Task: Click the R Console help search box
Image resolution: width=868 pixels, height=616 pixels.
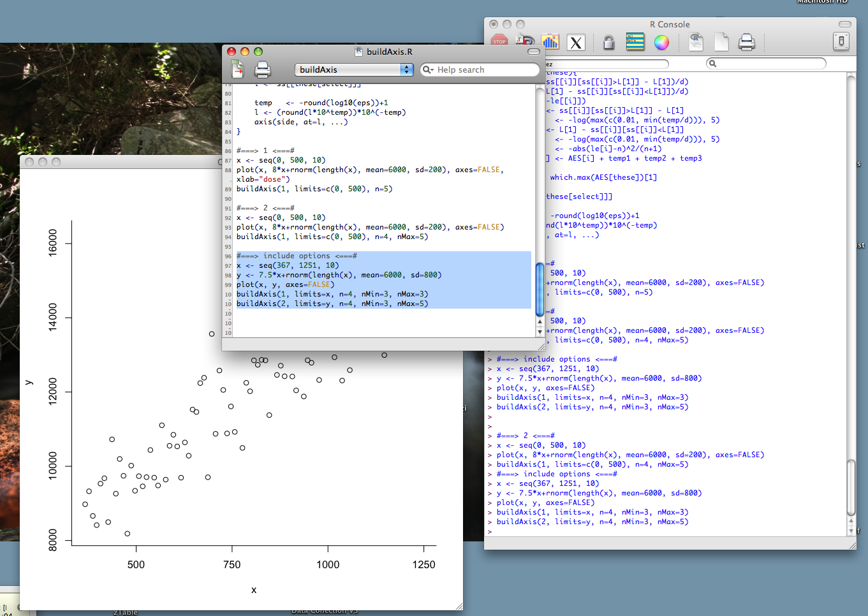Action: [766, 63]
